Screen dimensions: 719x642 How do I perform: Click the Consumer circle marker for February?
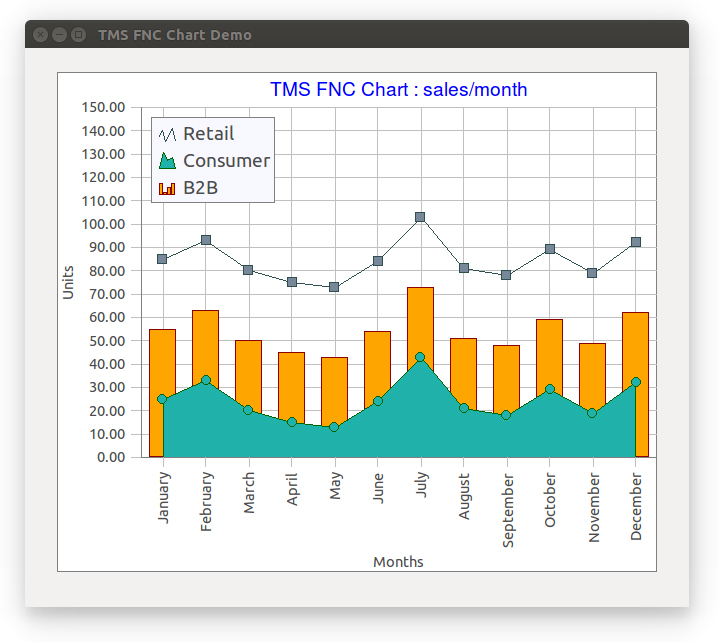tap(206, 380)
